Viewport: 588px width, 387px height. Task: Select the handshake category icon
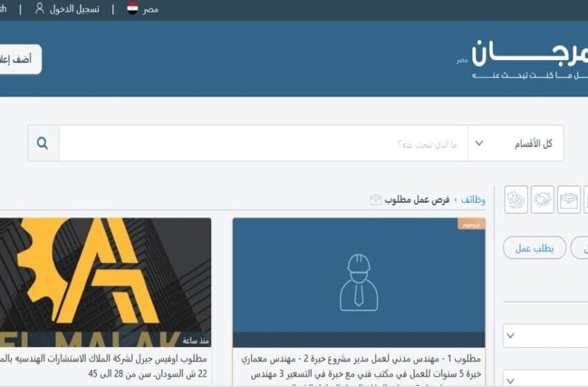[542, 200]
